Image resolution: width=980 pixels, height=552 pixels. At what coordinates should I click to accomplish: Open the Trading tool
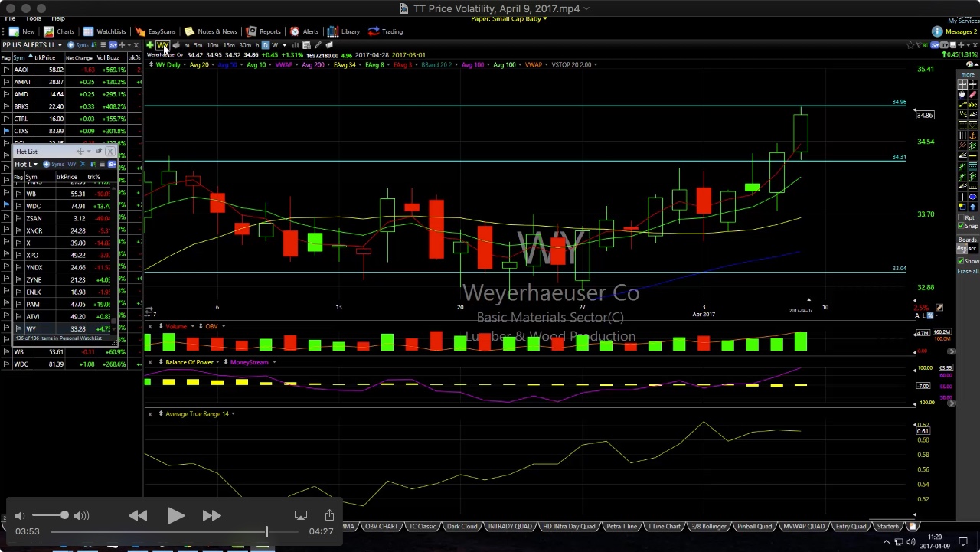(385, 31)
